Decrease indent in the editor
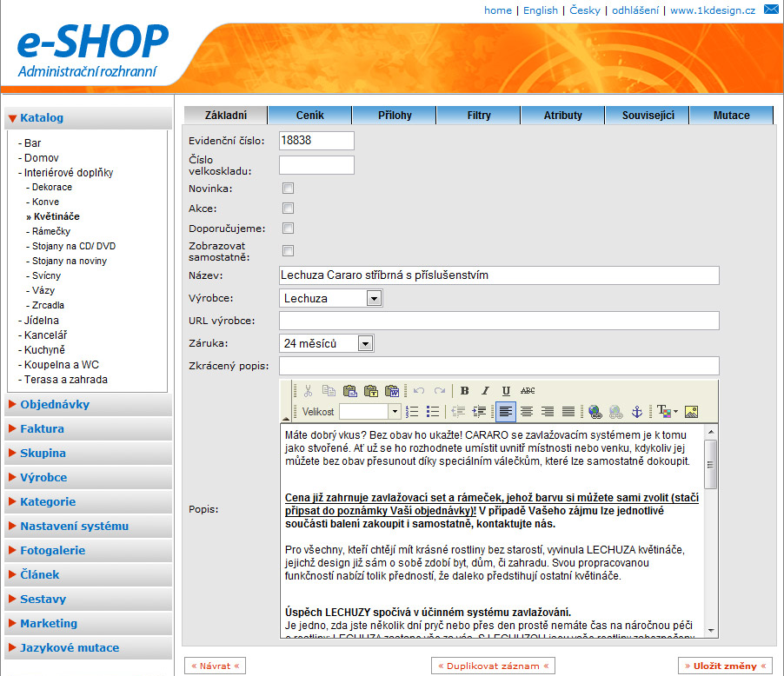The width and height of the screenshot is (784, 676). [x=458, y=412]
